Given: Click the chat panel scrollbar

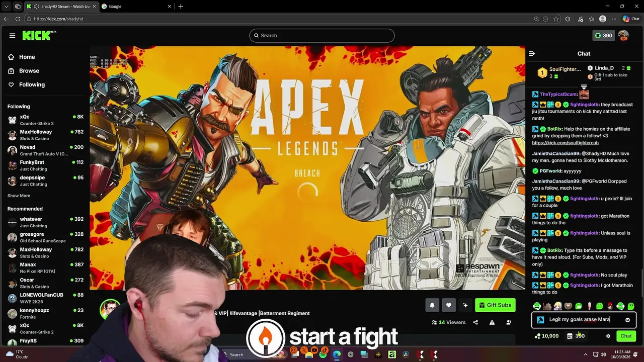Looking at the screenshot, I should [641, 284].
